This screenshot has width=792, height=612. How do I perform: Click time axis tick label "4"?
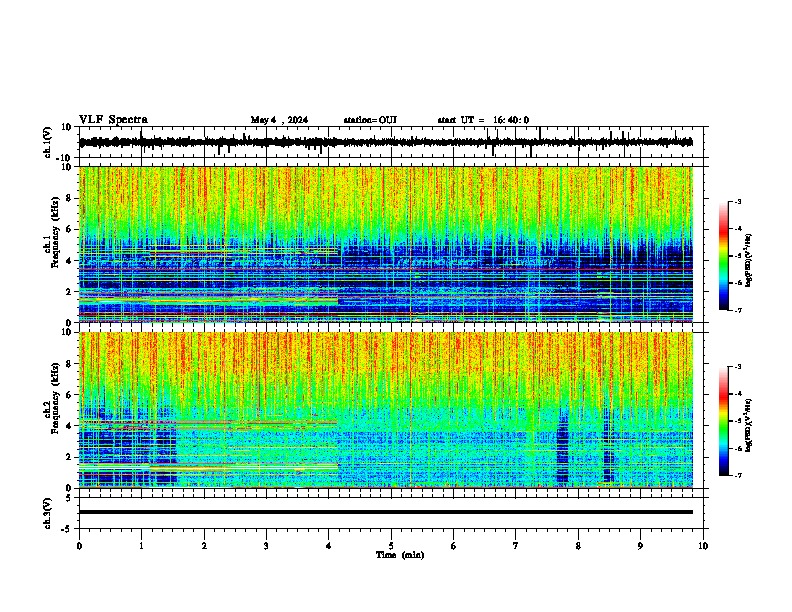(329, 546)
